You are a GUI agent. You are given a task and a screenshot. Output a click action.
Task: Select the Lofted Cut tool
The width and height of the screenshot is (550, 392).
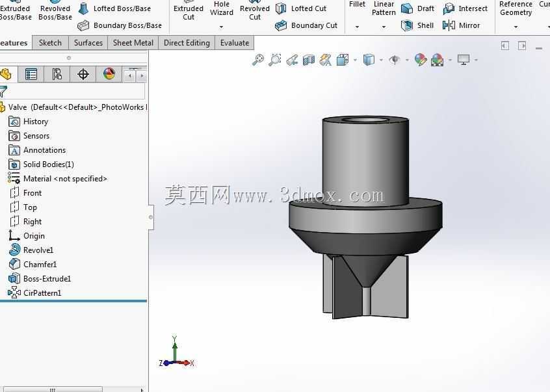[301, 8]
